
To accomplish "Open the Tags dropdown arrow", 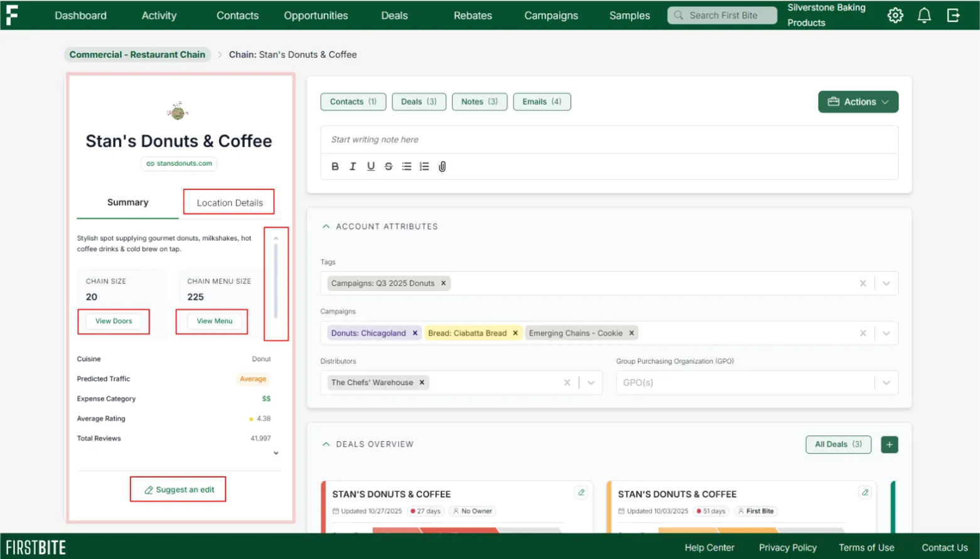I will (x=886, y=283).
